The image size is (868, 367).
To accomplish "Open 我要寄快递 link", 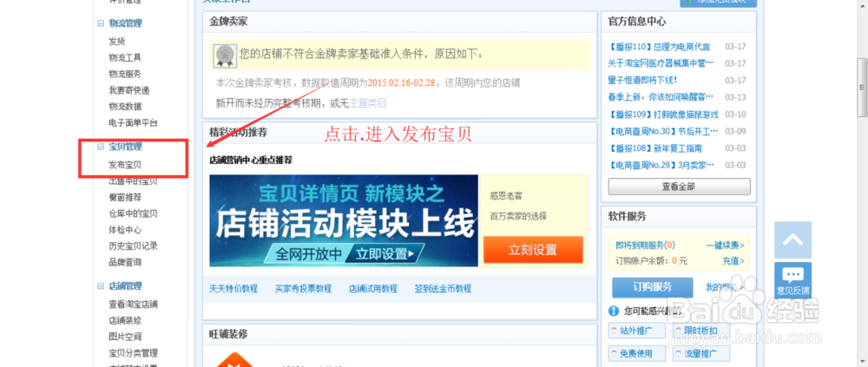I will point(129,90).
